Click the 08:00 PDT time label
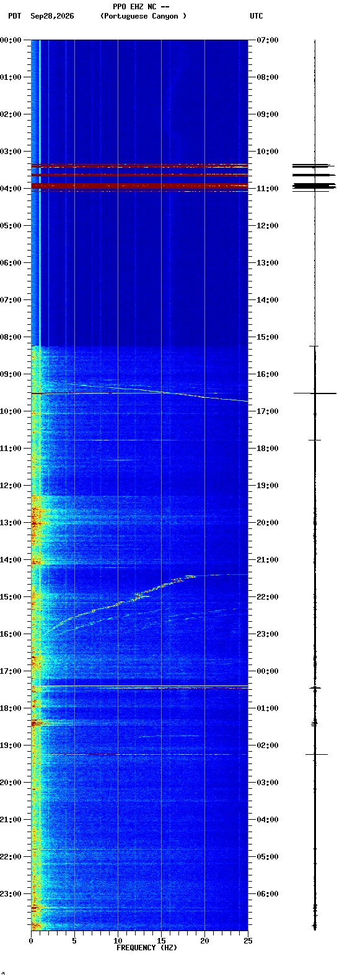 pos(11,337)
